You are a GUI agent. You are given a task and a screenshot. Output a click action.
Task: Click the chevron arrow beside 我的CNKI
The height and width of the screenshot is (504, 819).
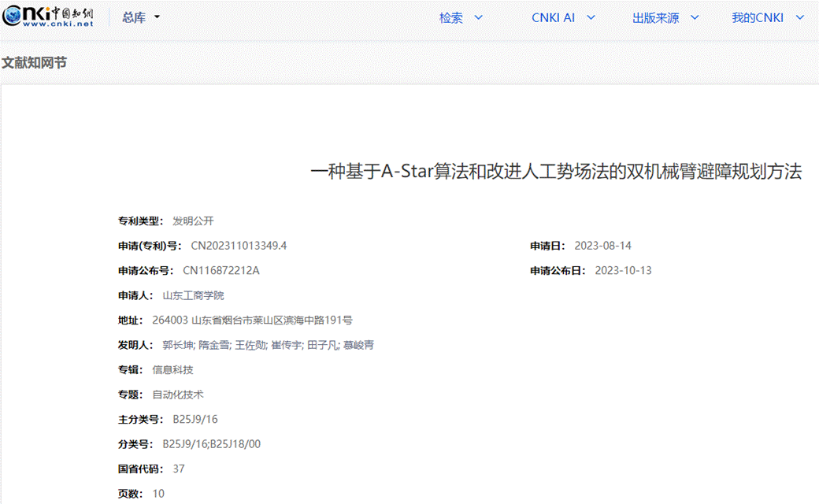click(x=800, y=18)
